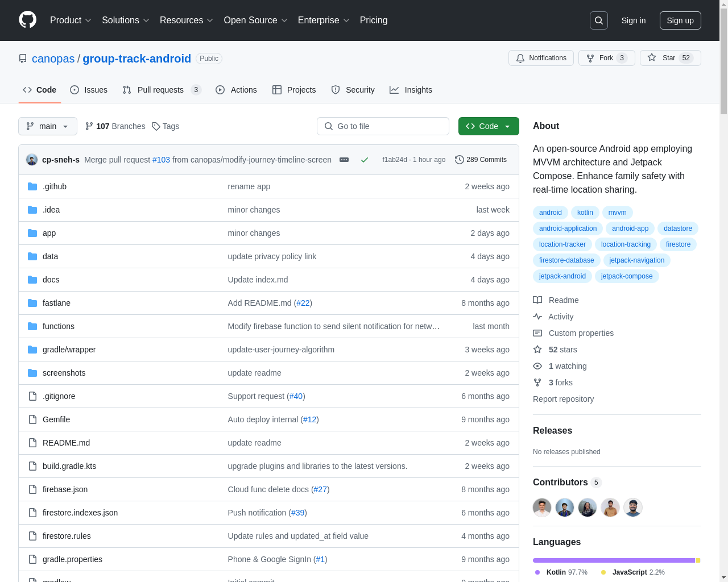Click cp-sneh-s author avatar
The height and width of the screenshot is (582, 728).
[32, 160]
